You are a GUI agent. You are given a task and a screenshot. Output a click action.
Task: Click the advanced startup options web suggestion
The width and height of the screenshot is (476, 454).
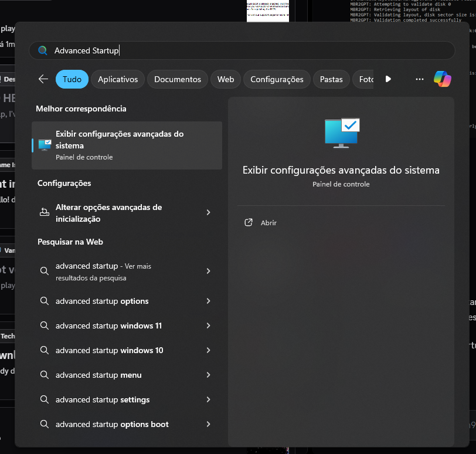tap(102, 301)
